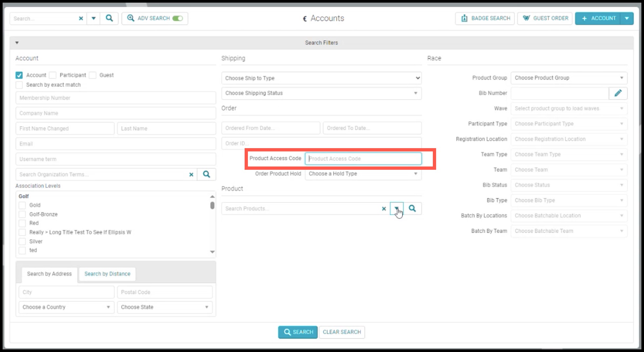The width and height of the screenshot is (644, 352).
Task: Uncheck the Account checkbox
Action: tap(19, 75)
